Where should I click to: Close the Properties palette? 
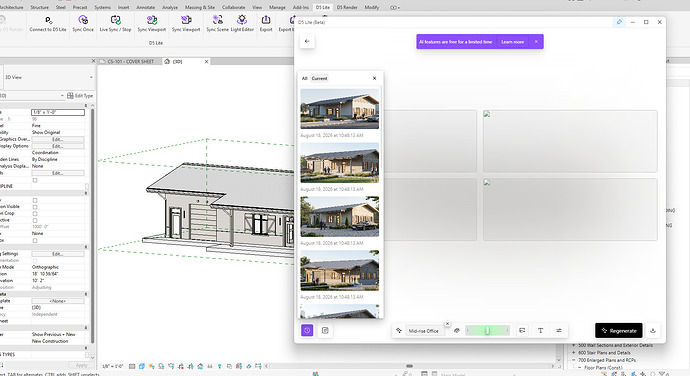93,61
